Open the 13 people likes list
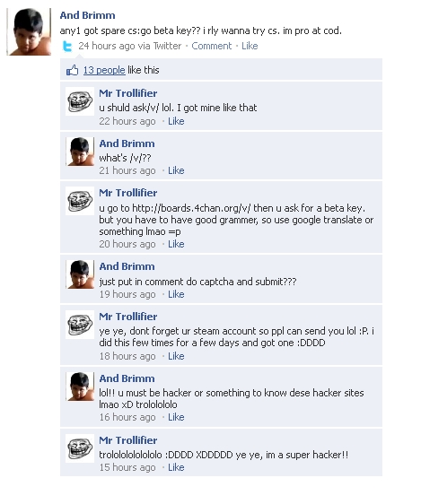This screenshot has width=421, height=504. [x=104, y=70]
